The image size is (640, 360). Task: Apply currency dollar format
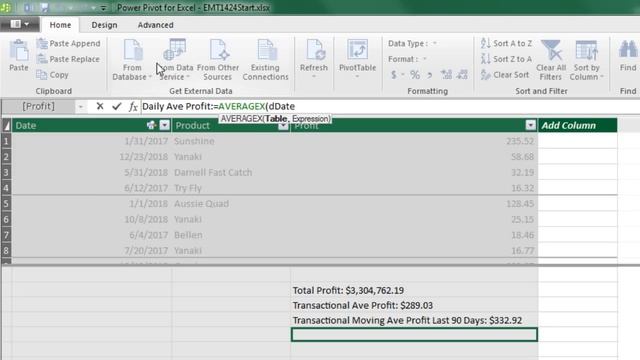coord(393,75)
